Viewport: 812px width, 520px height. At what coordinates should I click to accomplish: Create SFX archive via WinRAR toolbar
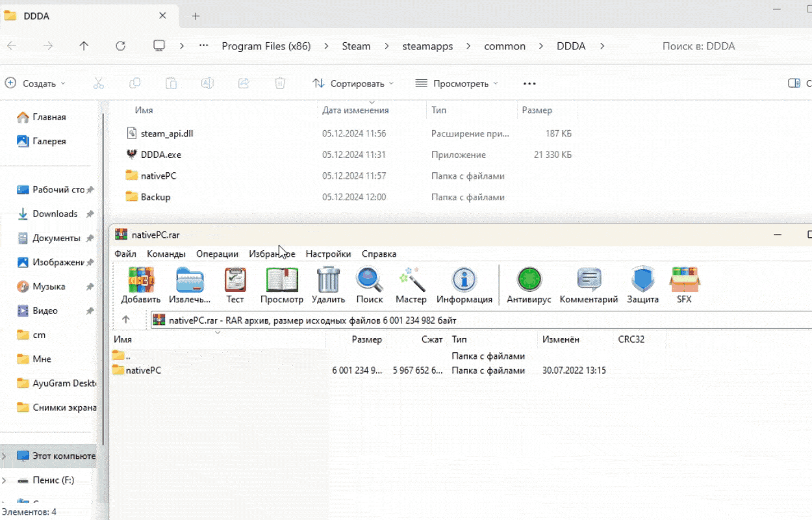click(684, 285)
